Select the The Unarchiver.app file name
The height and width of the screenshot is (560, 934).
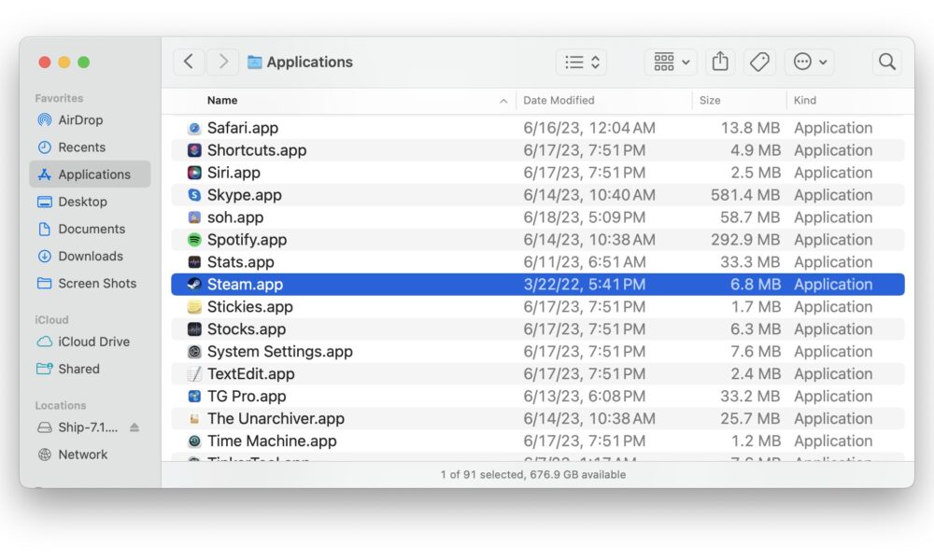(x=276, y=419)
